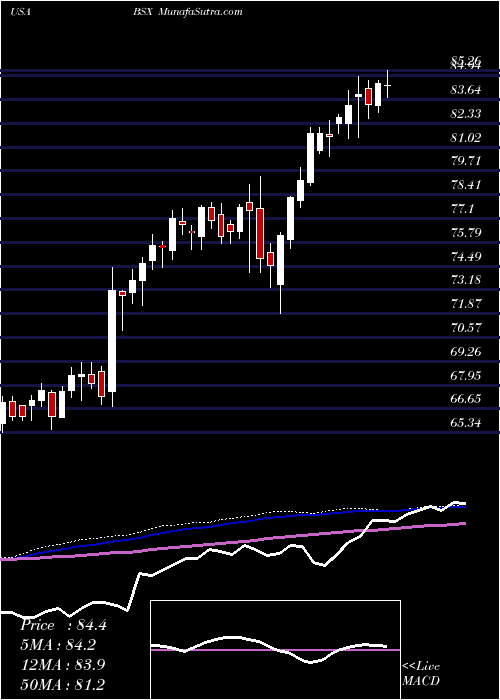Screen dimensions: 500x700
Task: Click the 71.87 price axis label
Action: 466,304
